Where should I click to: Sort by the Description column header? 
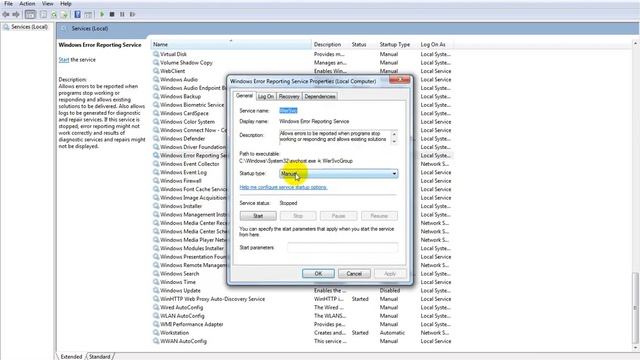330,44
